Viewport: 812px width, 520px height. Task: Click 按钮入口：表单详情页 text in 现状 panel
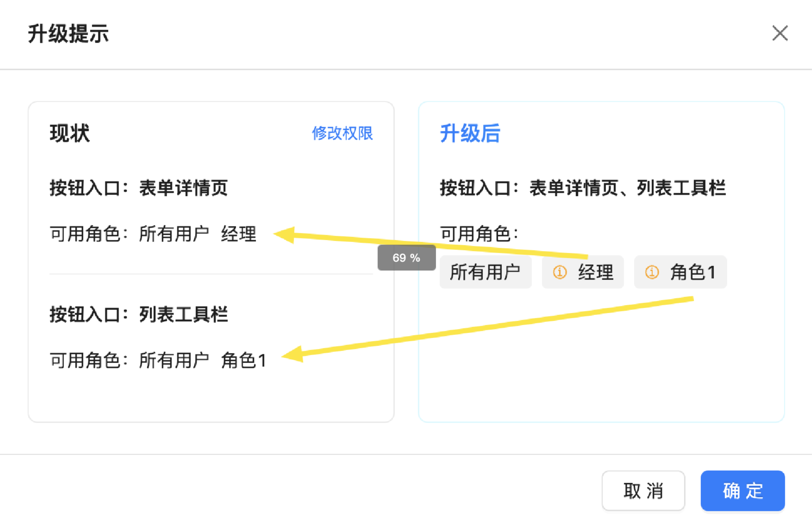point(138,188)
